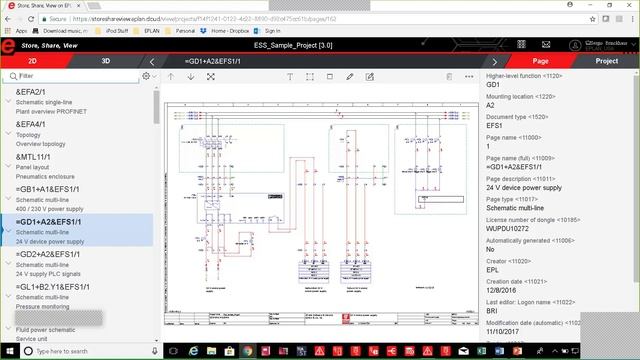640x360 pixels.
Task: Open File Explorer from the taskbar
Action: pyautogui.click(x=211, y=351)
